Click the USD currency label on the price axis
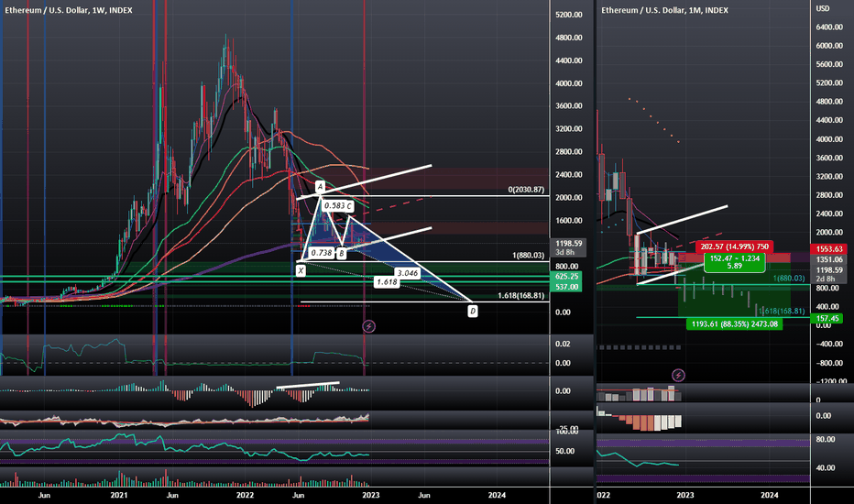 (823, 8)
